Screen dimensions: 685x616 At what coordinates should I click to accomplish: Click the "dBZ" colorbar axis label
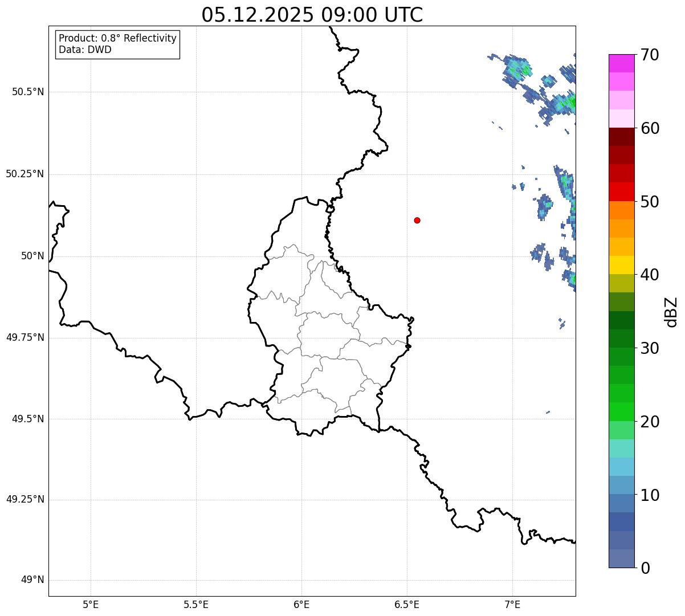pyautogui.click(x=671, y=312)
